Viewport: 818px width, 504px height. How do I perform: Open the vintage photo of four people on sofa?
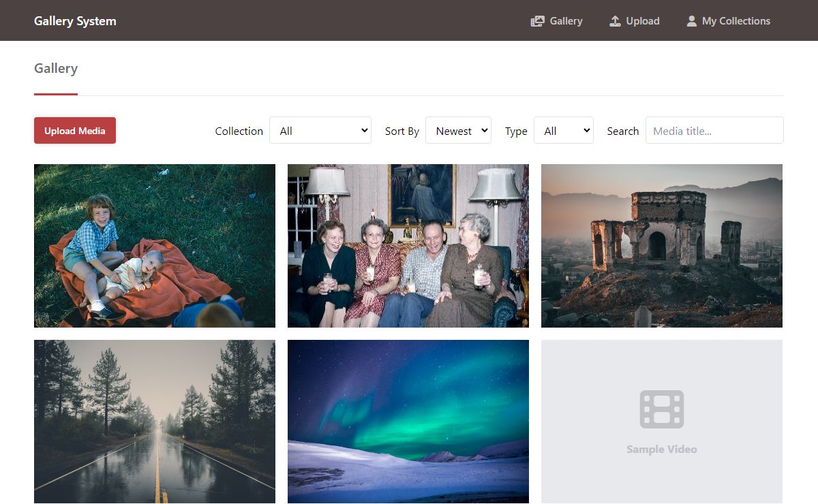(408, 246)
